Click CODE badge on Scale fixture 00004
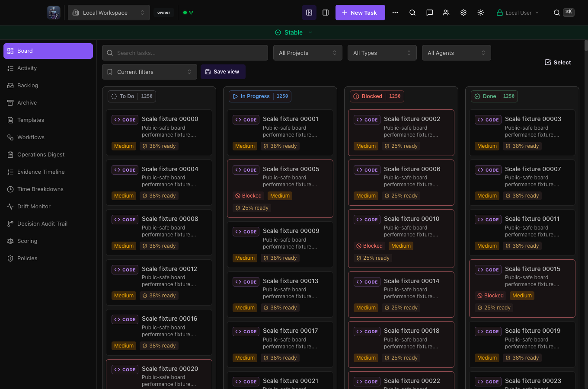 [x=125, y=170]
